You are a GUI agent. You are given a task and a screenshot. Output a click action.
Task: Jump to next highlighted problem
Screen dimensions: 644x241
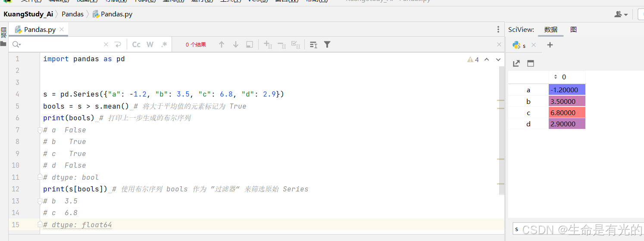pyautogui.click(x=498, y=59)
